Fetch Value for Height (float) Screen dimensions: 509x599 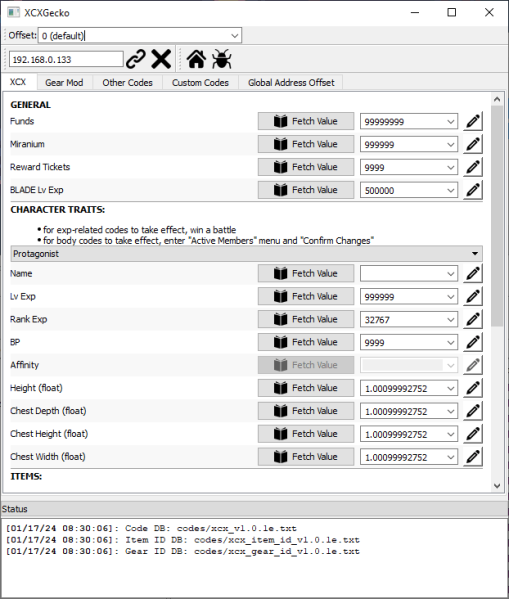[x=306, y=388]
